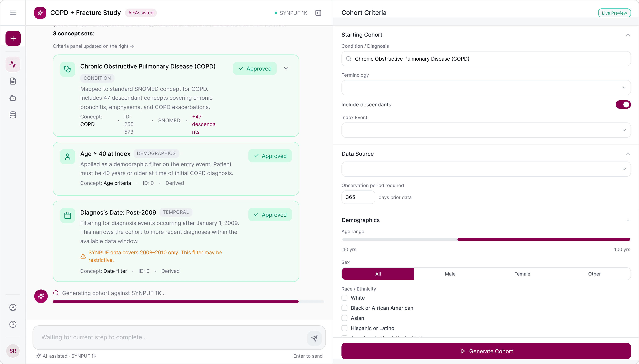The image size is (639, 364).
Task: Click Approved on COPD card
Action: point(255,68)
